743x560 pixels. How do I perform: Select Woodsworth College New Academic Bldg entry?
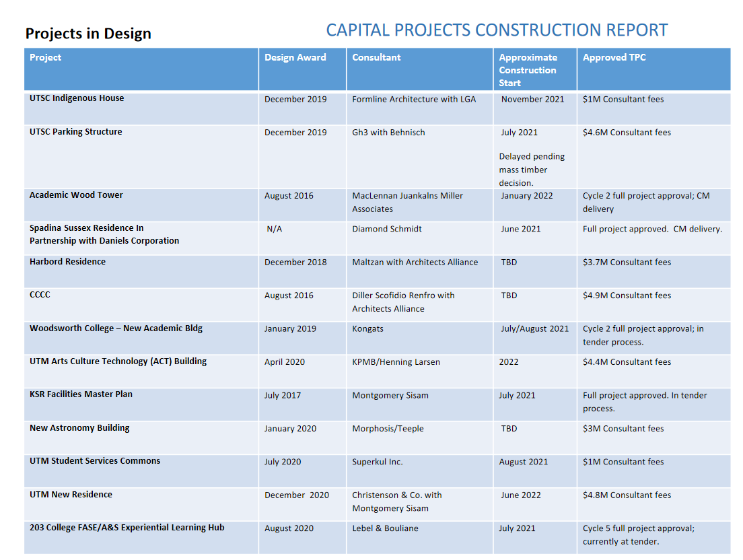(x=116, y=328)
